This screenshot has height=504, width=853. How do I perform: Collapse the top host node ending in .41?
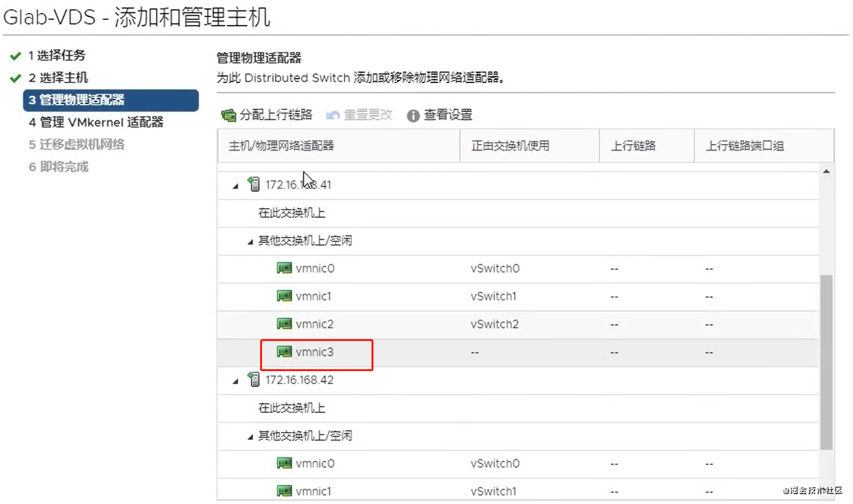click(237, 187)
